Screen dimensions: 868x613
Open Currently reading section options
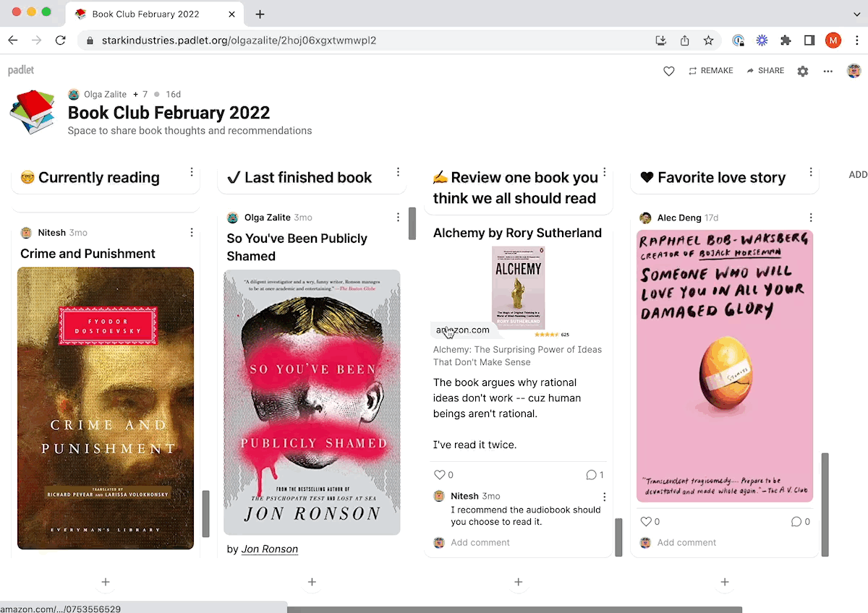[x=192, y=172]
